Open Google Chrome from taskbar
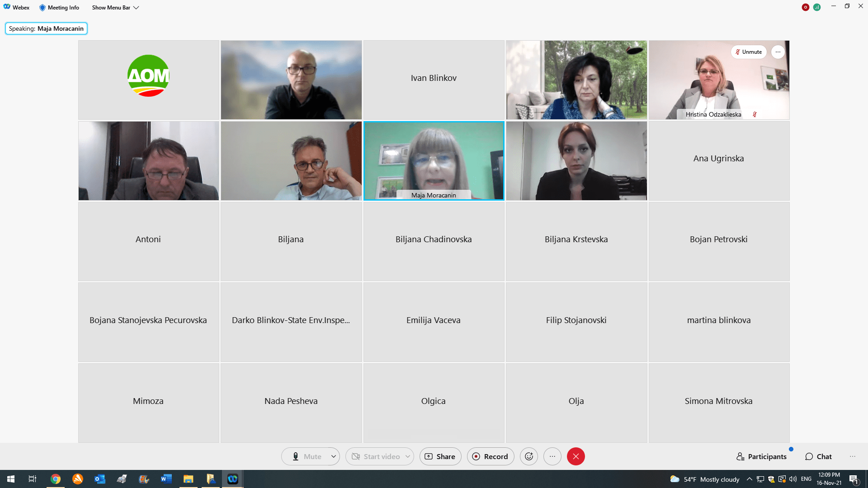The width and height of the screenshot is (868, 488). 56,479
